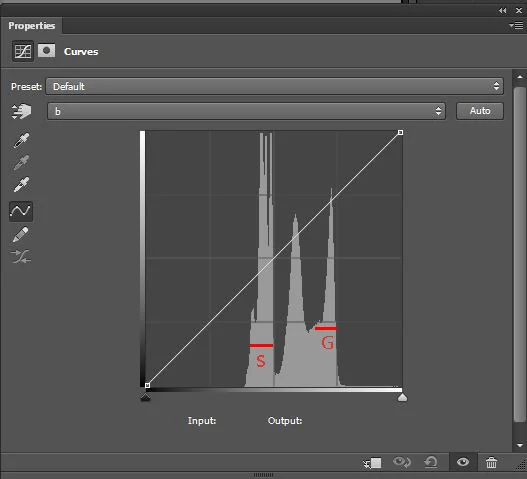Toggle clip to layer button
This screenshot has width=527, height=479.
pyautogui.click(x=372, y=463)
